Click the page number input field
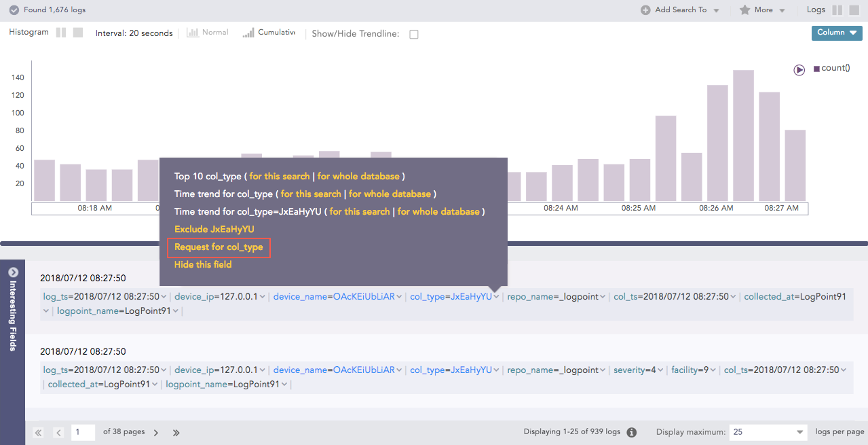Viewport: 868px width, 445px height. (x=83, y=432)
